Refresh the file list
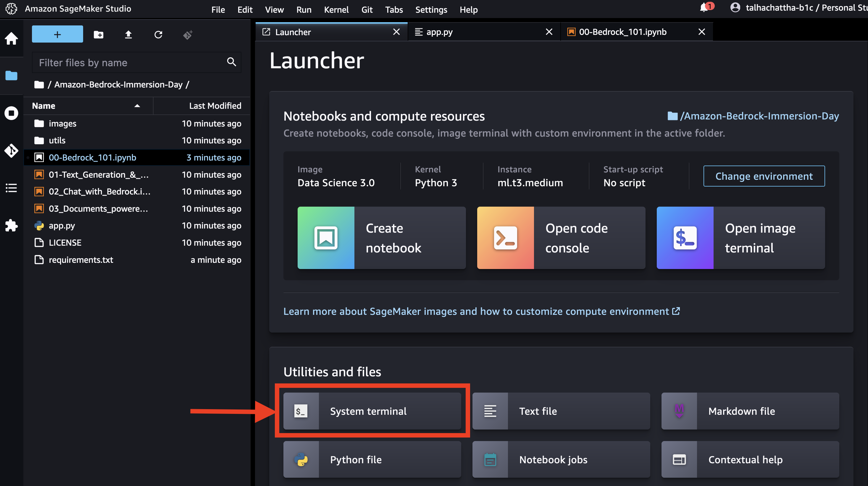The height and width of the screenshot is (486, 868). point(158,34)
